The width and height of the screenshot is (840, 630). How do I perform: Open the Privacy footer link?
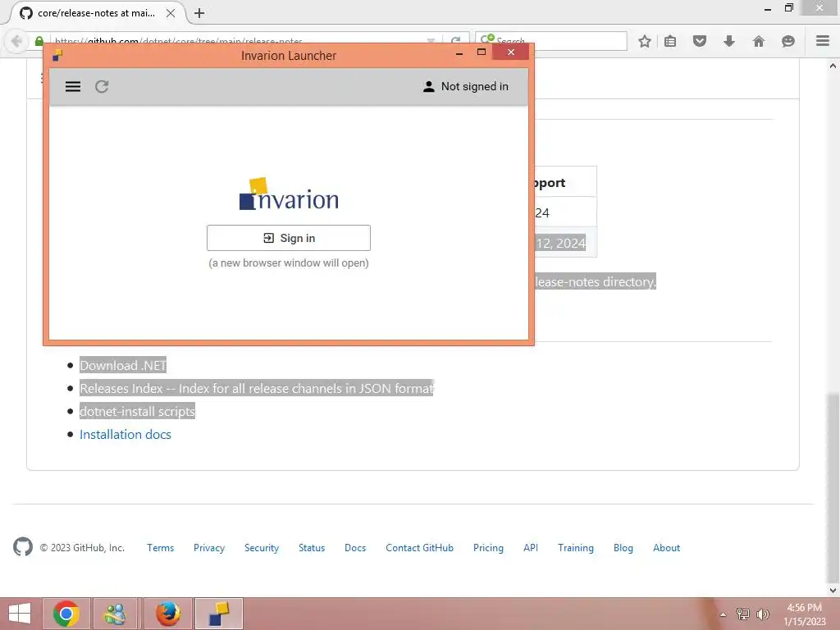click(209, 547)
